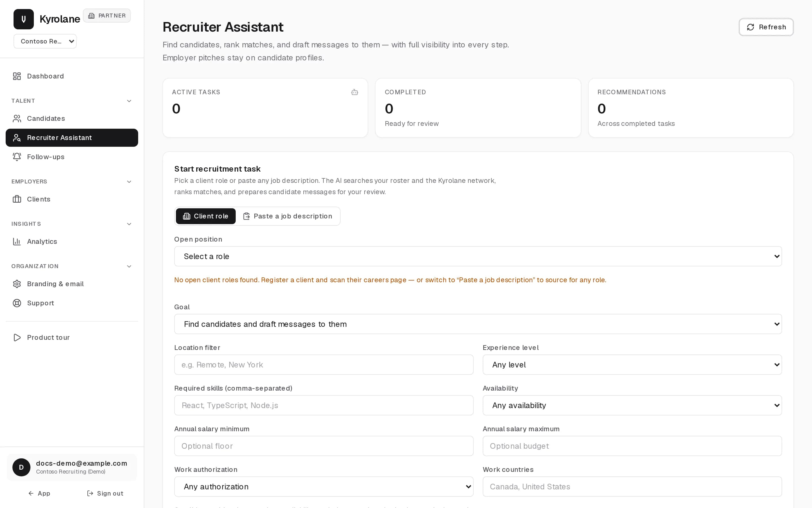Switch to the Client role tab
The image size is (812, 508).
click(x=205, y=216)
